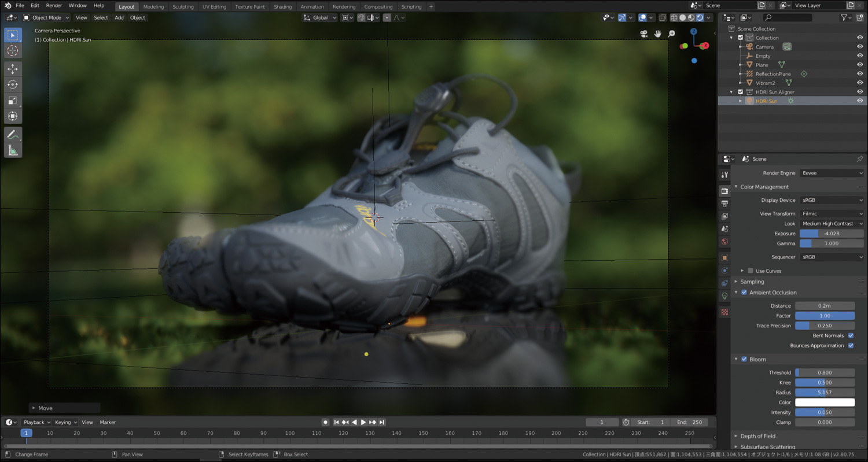
Task: Toggle snapping magnet in viewport header
Action: point(361,17)
